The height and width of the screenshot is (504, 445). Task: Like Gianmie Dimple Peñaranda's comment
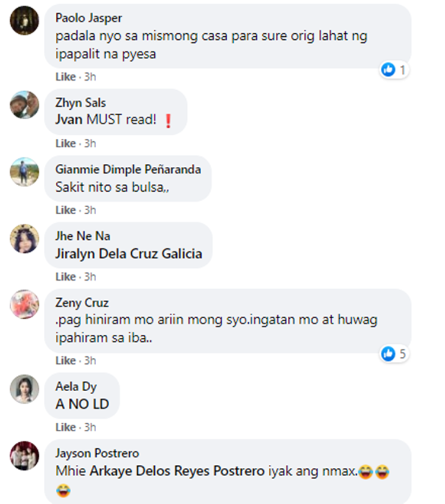[x=65, y=210]
